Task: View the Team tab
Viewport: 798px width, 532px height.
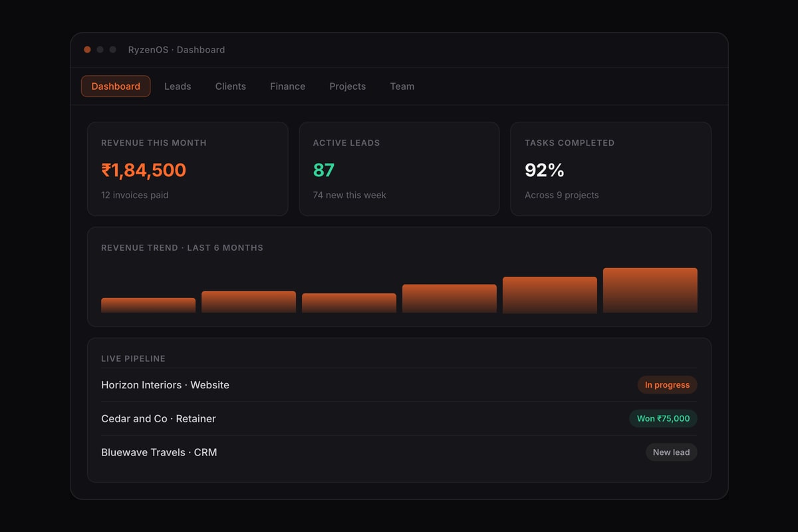Action: pyautogui.click(x=402, y=86)
